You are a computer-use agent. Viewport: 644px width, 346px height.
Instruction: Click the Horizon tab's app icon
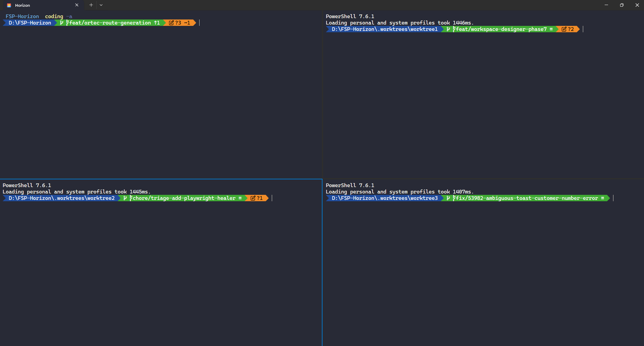pos(9,5)
